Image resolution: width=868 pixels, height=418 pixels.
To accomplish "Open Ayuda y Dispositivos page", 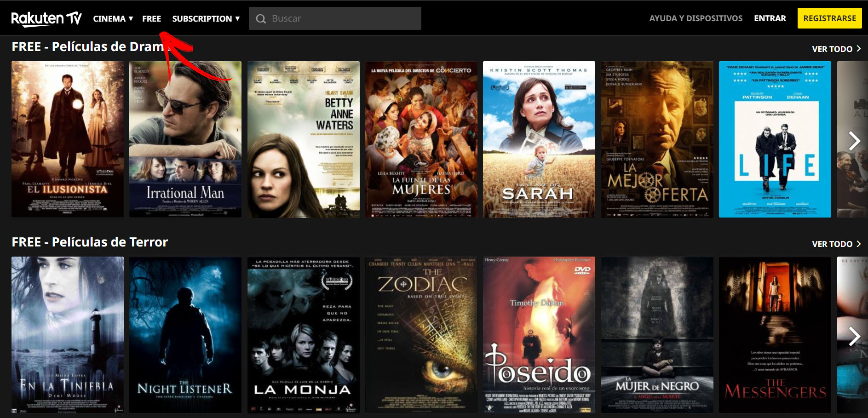I will point(696,18).
